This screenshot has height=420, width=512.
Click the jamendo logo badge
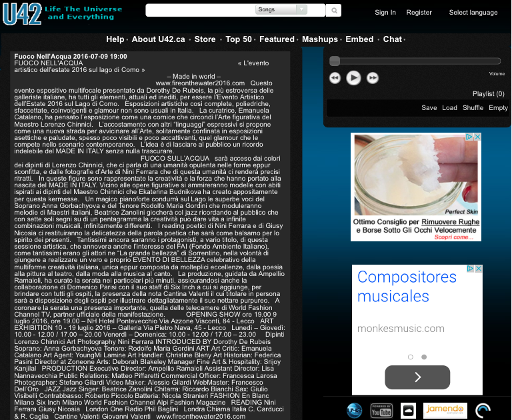(445, 409)
